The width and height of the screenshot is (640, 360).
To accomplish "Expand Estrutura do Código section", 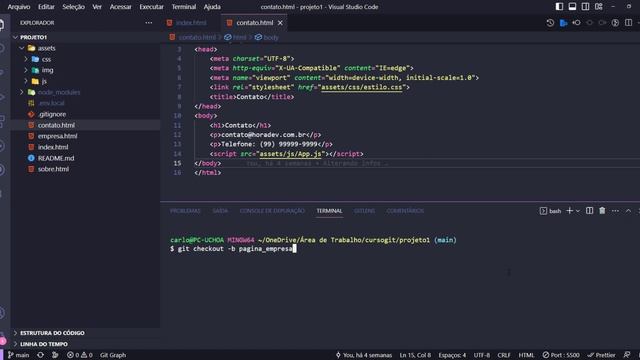I will [x=52, y=333].
